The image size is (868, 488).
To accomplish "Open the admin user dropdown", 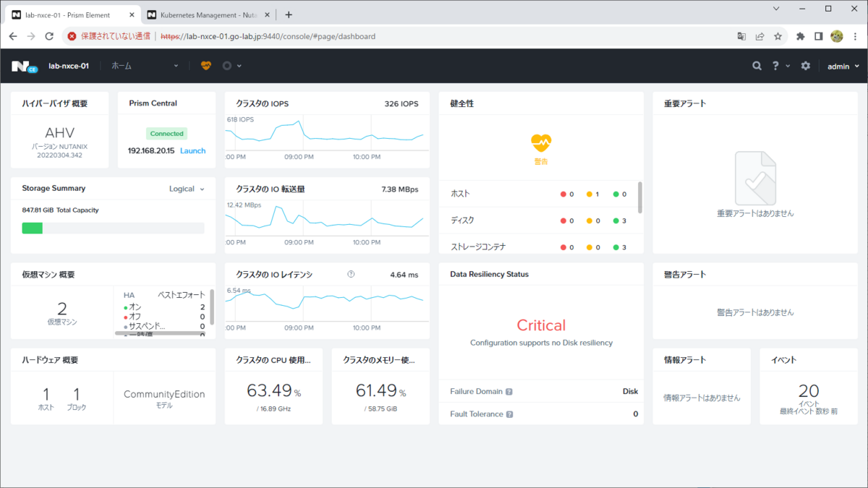I will (x=843, y=66).
